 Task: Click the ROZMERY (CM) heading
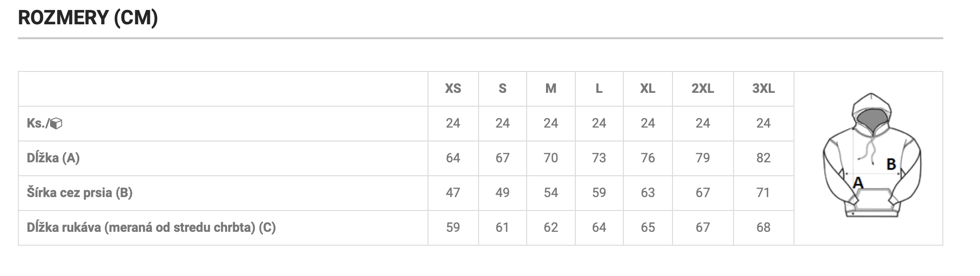88,18
